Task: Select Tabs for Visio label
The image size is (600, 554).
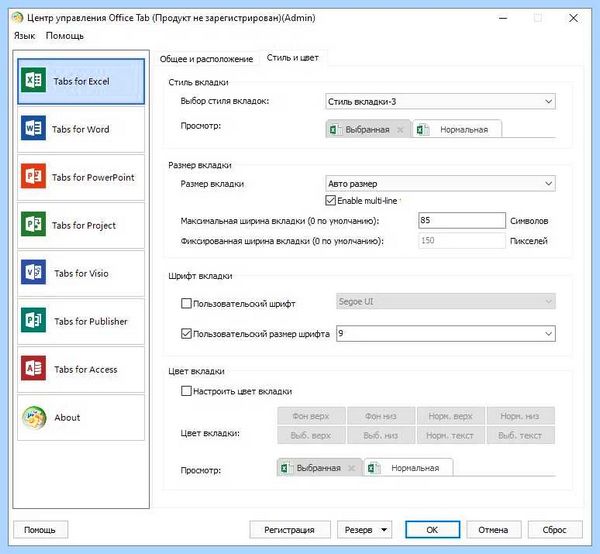Action: tap(82, 274)
